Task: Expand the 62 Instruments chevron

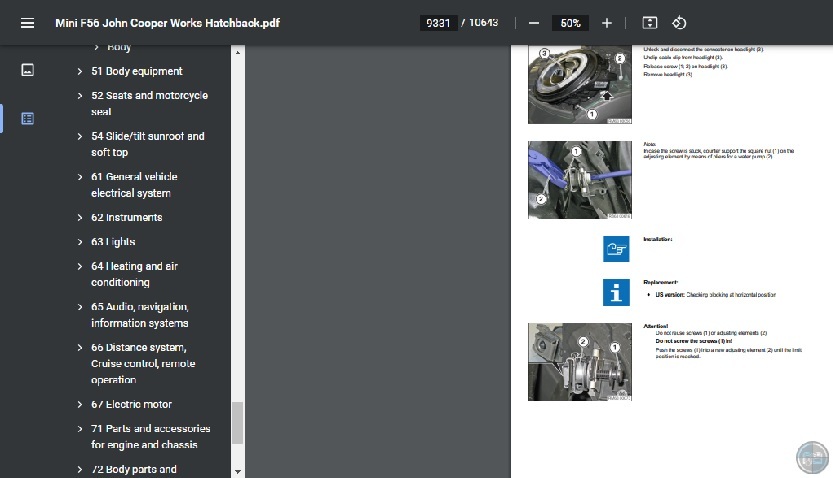Action: click(x=80, y=218)
